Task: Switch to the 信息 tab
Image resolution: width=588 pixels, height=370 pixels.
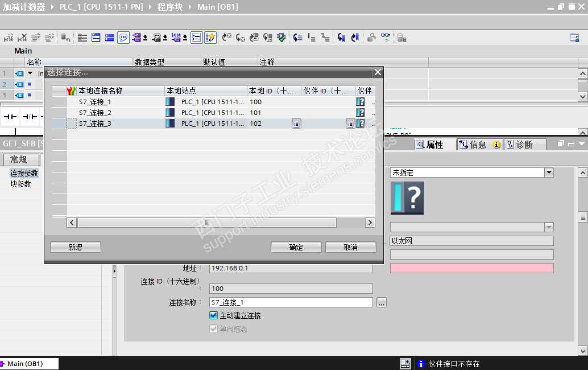Action: (x=479, y=145)
